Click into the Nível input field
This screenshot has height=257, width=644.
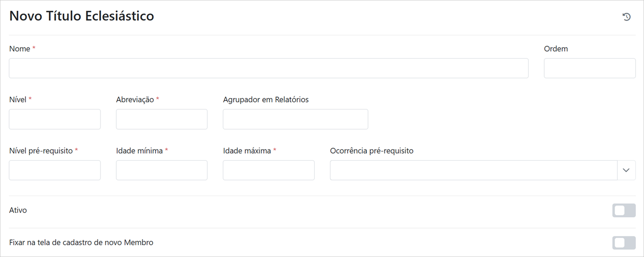pyautogui.click(x=55, y=119)
